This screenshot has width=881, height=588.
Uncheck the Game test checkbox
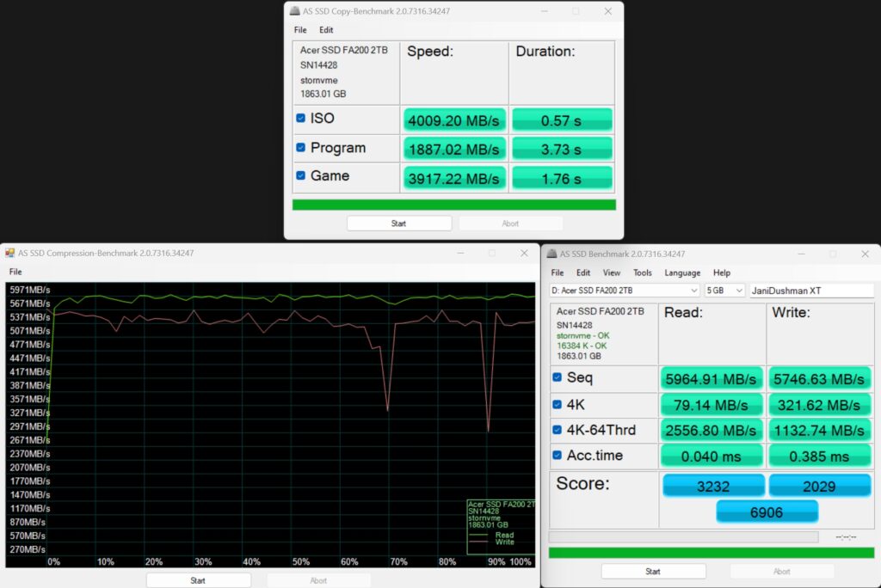pos(300,175)
